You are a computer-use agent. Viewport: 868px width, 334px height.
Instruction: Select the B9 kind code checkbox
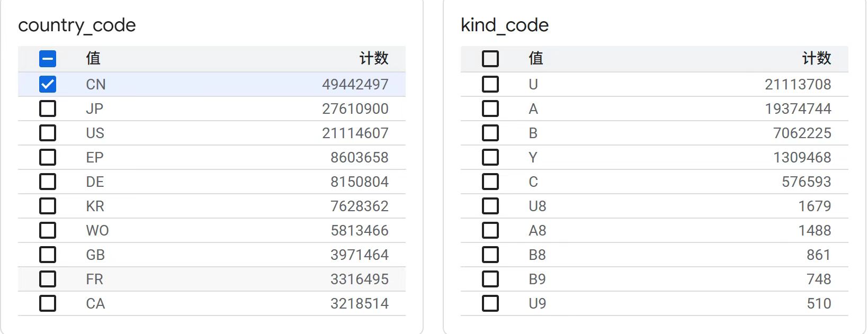click(490, 279)
